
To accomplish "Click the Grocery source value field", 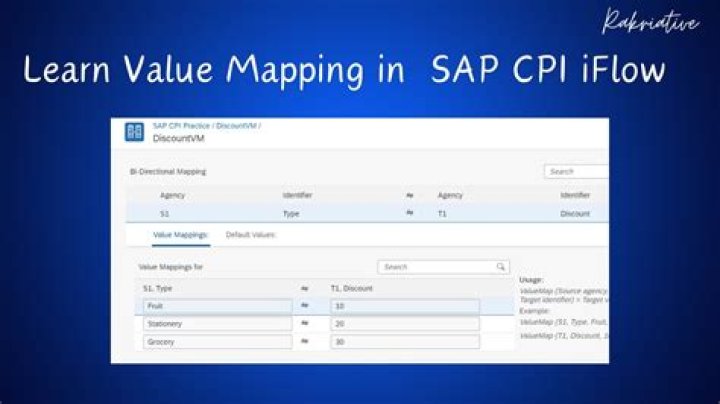I will pyautogui.click(x=218, y=342).
